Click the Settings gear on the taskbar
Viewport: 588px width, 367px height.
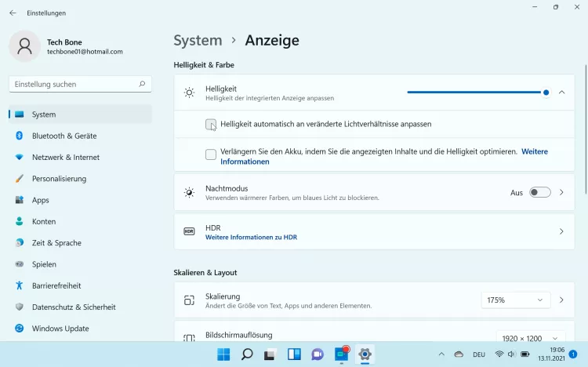365,354
